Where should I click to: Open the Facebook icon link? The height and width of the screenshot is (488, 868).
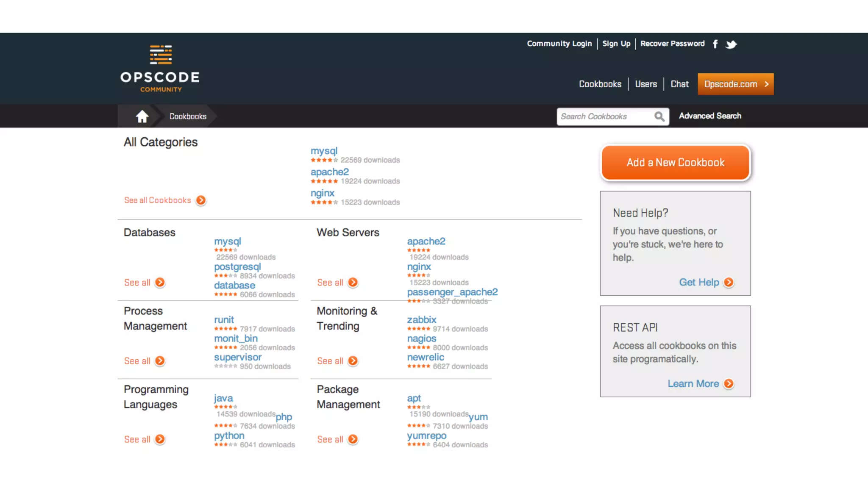tap(715, 44)
